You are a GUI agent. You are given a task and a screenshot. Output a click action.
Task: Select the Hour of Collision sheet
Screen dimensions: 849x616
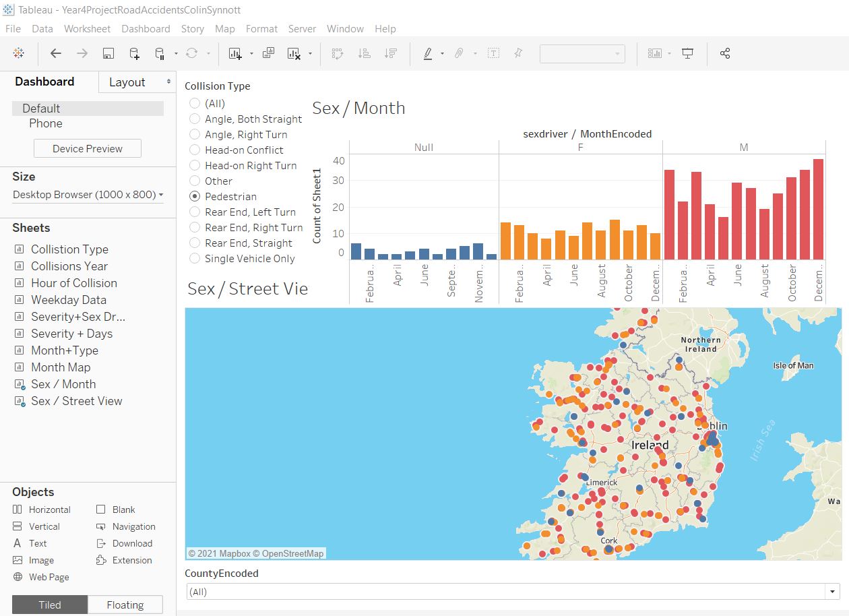click(74, 283)
